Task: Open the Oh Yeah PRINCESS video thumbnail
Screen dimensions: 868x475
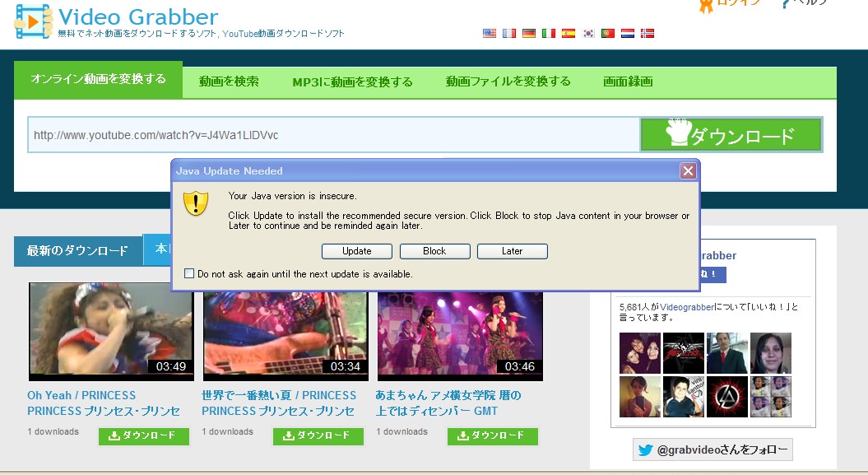Action: click(111, 330)
